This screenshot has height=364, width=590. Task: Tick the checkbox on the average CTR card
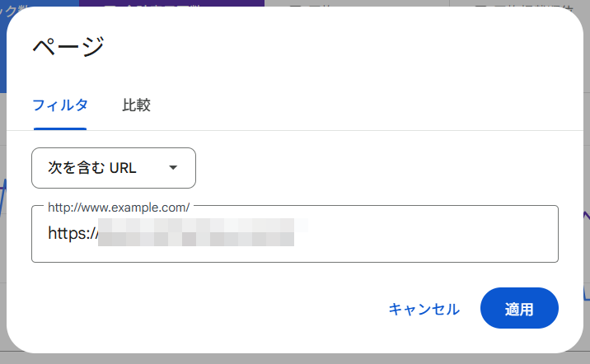pyautogui.click(x=295, y=5)
